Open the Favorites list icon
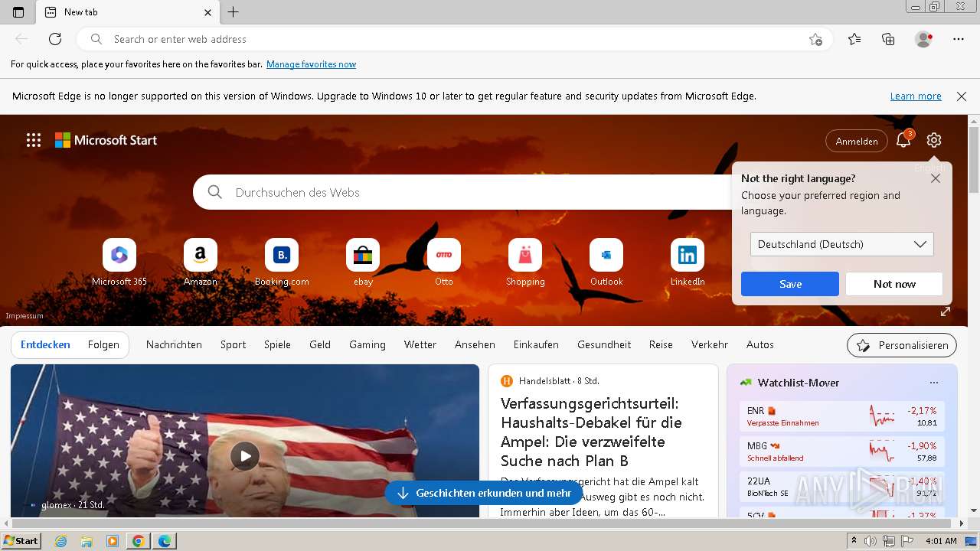Screen dimensions: 980x551 [x=854, y=39]
